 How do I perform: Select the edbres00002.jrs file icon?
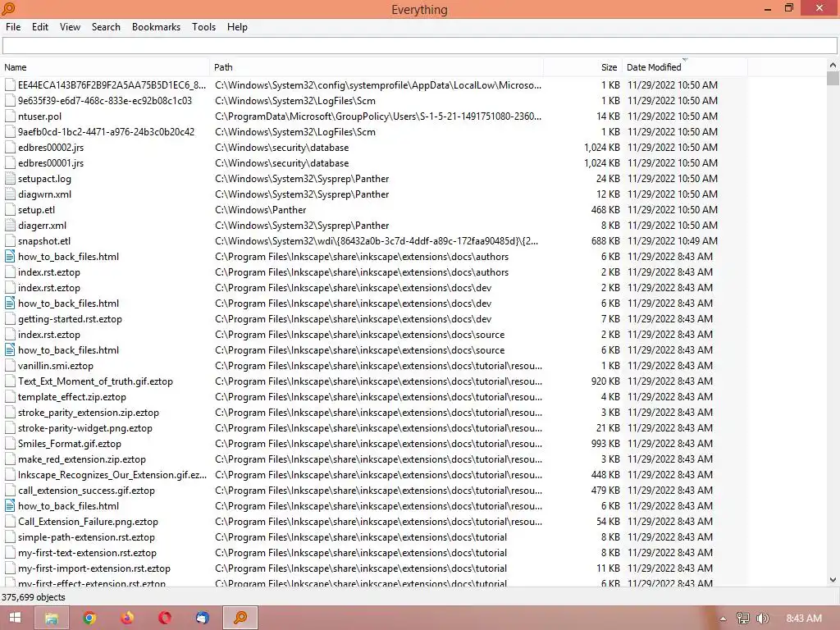pos(10,148)
